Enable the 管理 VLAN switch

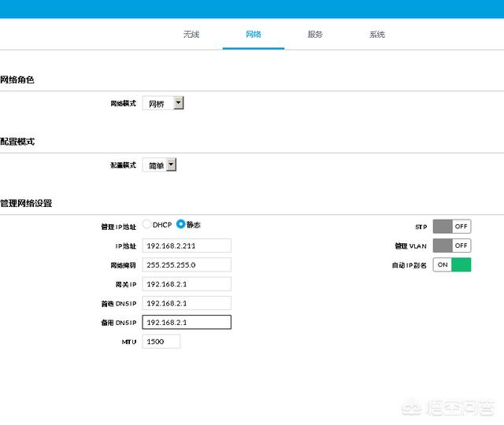point(451,246)
